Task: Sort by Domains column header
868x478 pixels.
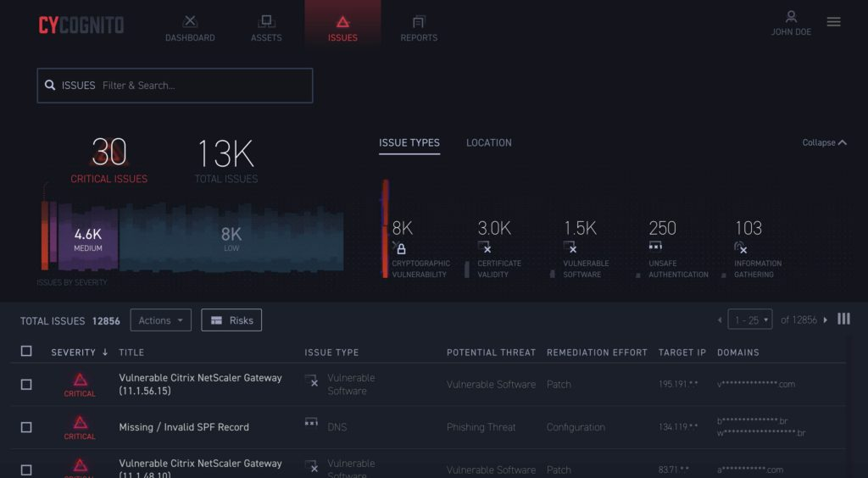Action: [x=738, y=353]
